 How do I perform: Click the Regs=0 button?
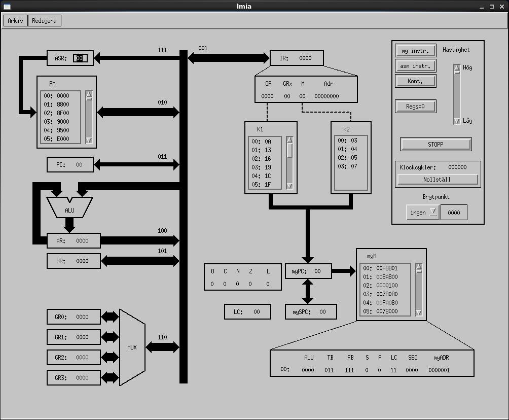[416, 106]
